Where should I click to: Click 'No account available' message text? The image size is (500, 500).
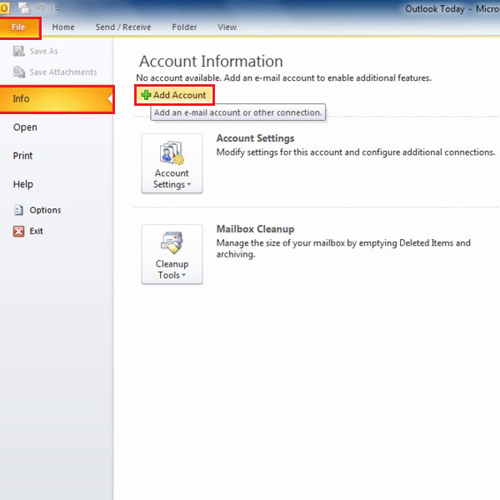coord(284,78)
